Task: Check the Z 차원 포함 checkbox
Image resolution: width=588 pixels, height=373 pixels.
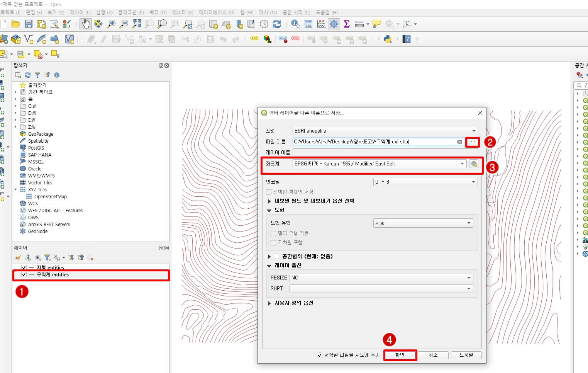Action: [x=273, y=243]
